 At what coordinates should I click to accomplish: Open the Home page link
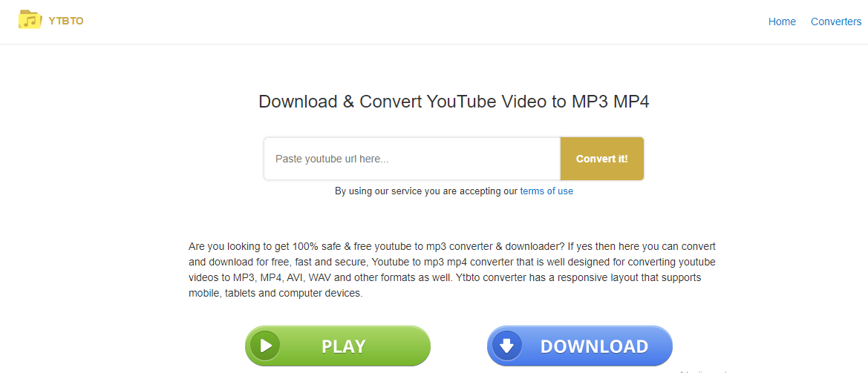click(782, 22)
